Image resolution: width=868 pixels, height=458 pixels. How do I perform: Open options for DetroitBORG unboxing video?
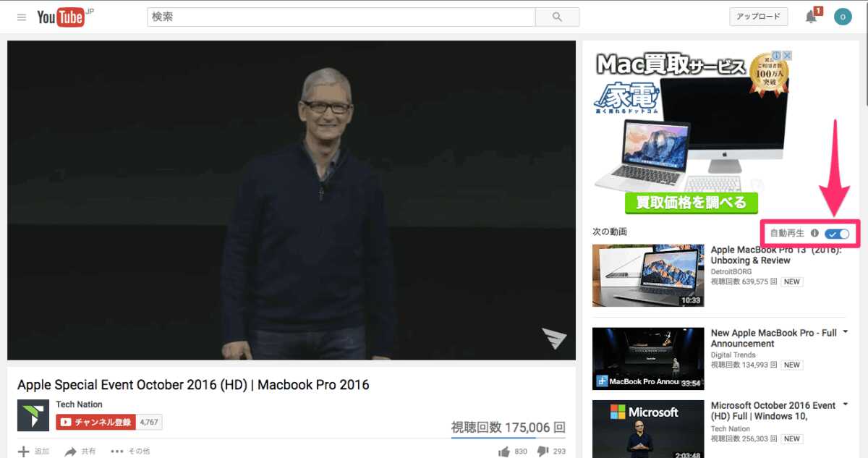click(846, 250)
